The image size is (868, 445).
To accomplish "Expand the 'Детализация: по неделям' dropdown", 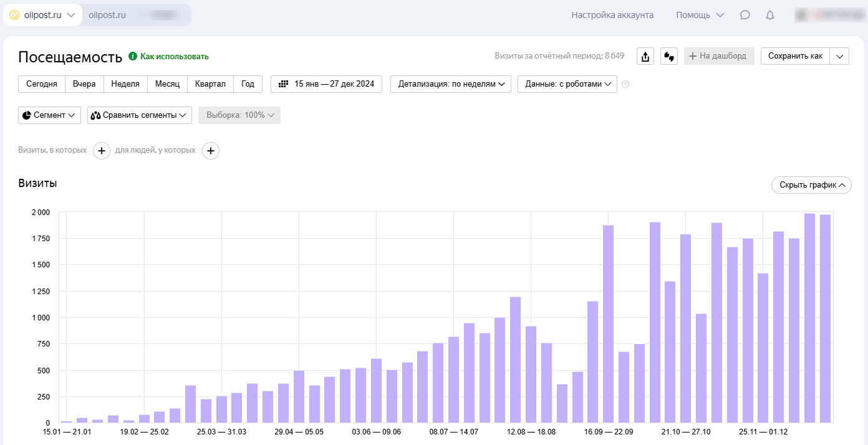I will click(x=451, y=84).
